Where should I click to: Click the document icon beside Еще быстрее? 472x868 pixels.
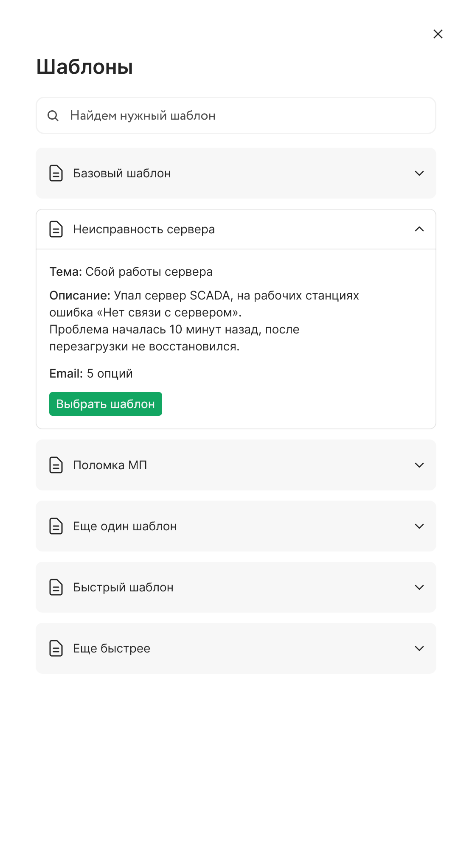[x=56, y=648]
